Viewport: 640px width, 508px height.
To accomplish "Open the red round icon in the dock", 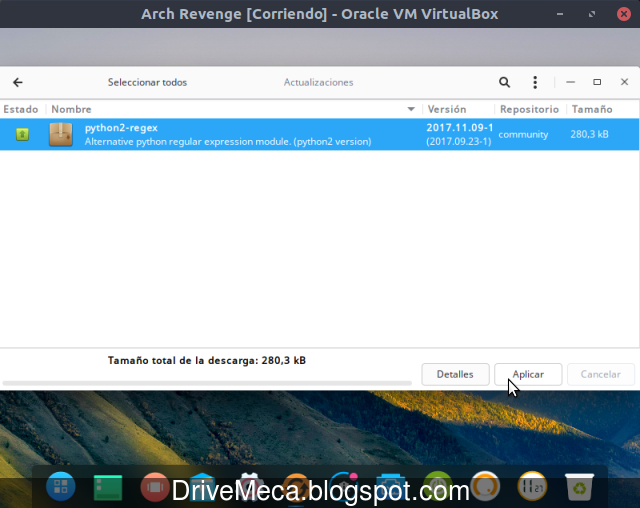I will pos(155,487).
